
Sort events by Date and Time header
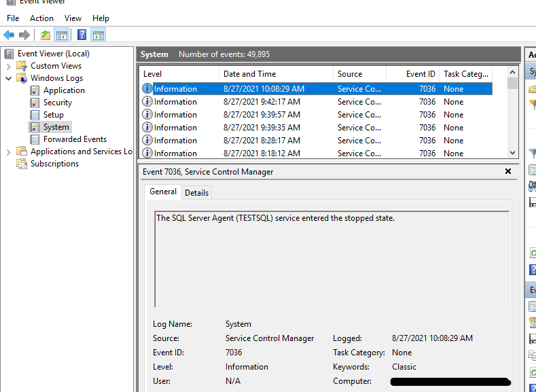[x=276, y=74]
